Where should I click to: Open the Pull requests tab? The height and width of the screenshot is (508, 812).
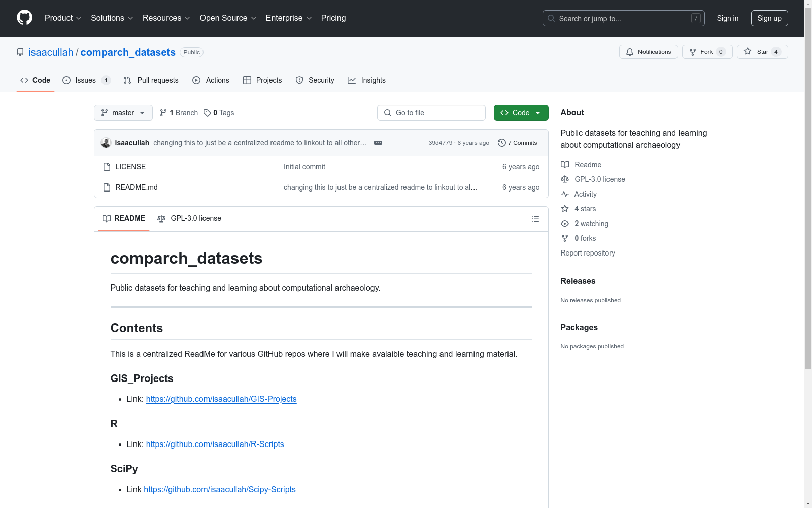click(x=151, y=80)
